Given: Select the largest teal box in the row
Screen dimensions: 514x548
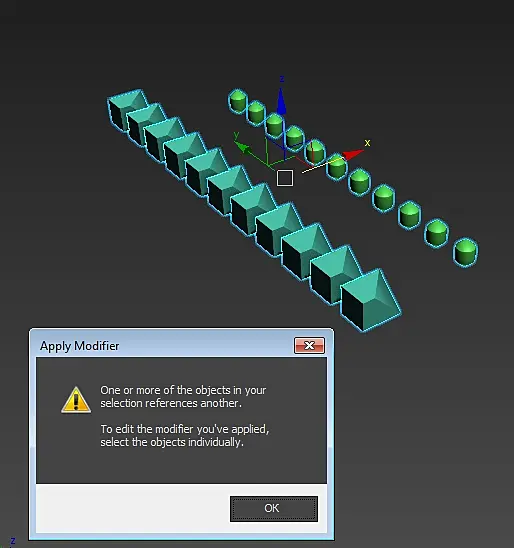Looking at the screenshot, I should click(x=370, y=301).
